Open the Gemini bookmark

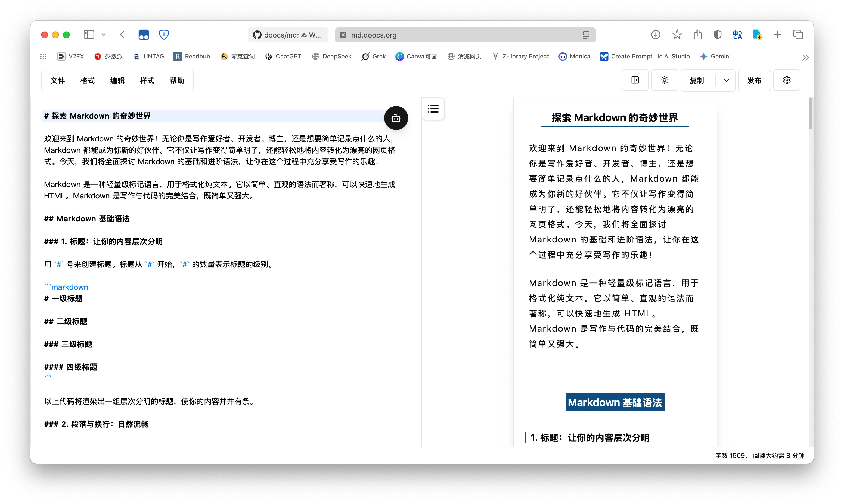pyautogui.click(x=715, y=56)
